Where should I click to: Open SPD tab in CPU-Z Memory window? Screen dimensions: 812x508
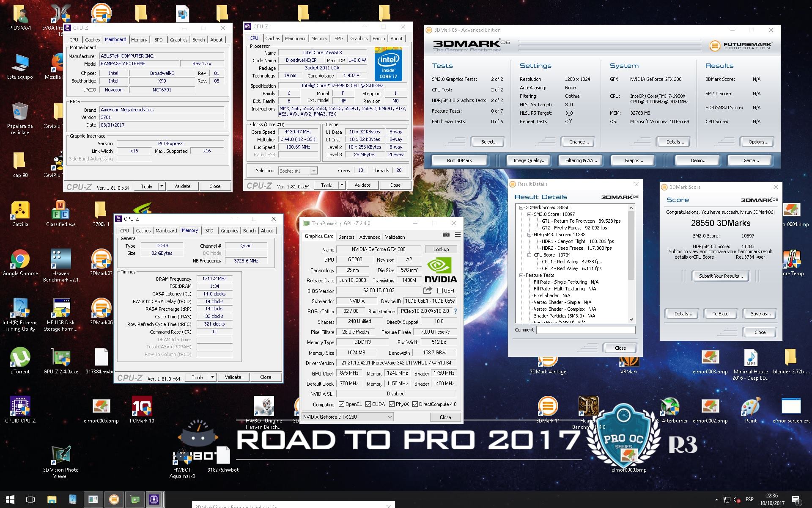tap(209, 231)
